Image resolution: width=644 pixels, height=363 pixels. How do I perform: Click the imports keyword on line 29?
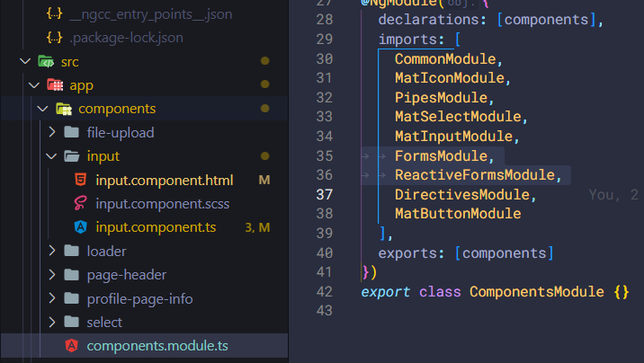click(407, 40)
